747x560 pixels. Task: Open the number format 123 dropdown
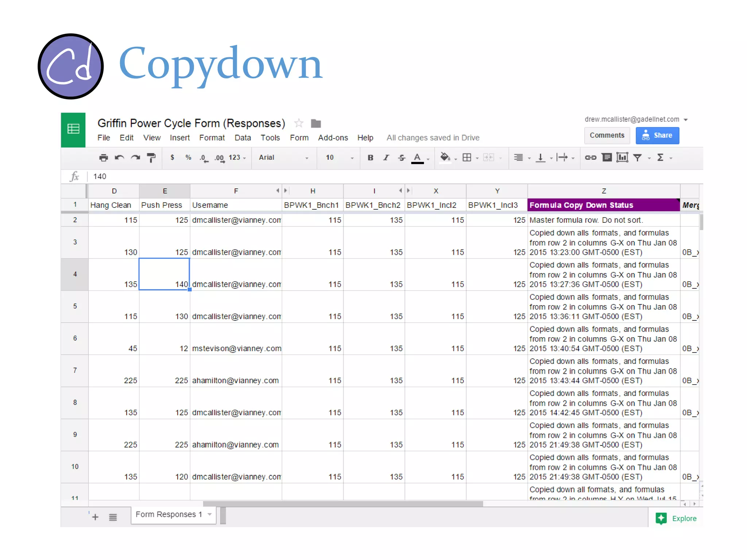237,157
